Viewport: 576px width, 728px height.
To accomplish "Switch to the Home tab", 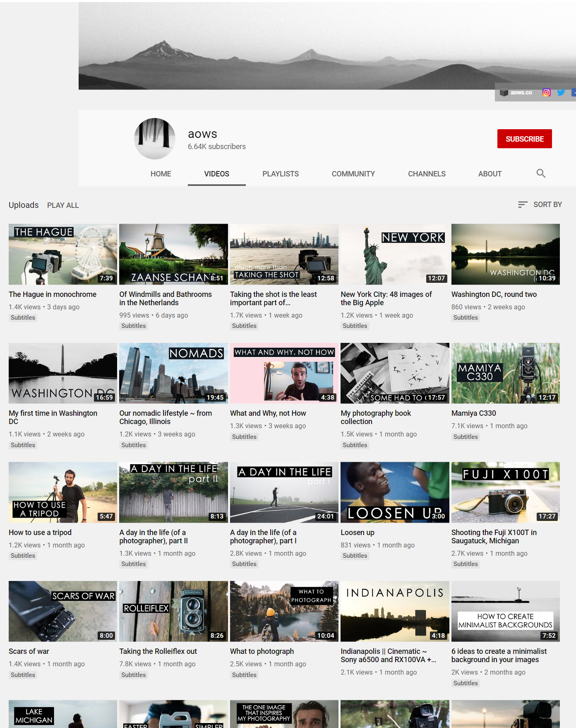I will (x=161, y=174).
